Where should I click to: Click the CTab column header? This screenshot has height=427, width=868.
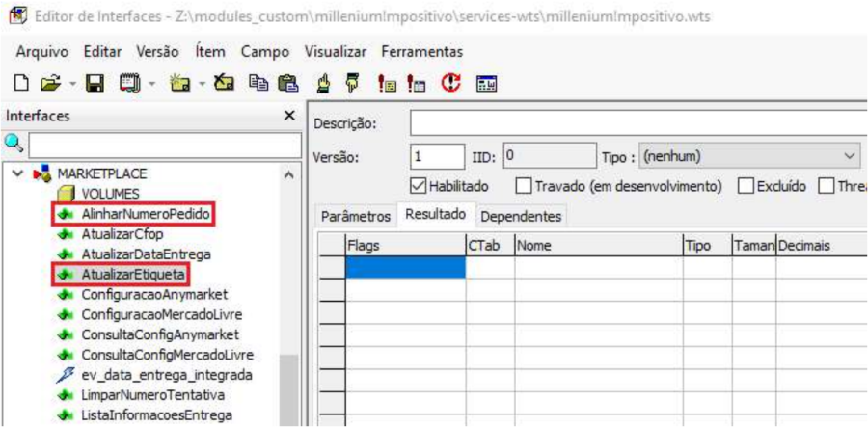point(491,246)
